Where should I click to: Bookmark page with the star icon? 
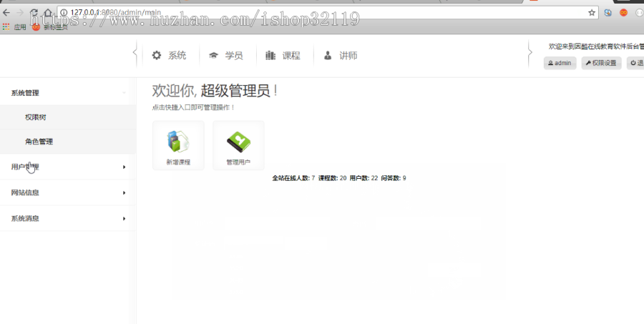point(592,13)
